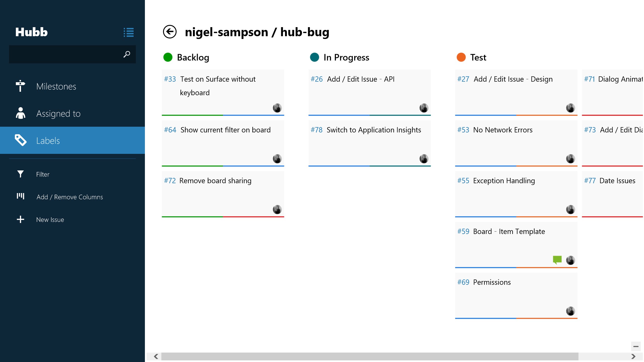Viewport: 644px width, 362px height.
Task: Click the search magnifier icon
Action: point(127,54)
